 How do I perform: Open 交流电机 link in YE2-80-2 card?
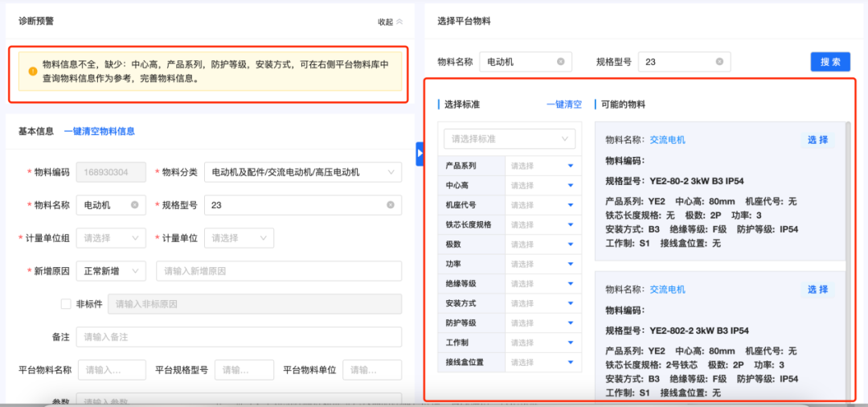pyautogui.click(x=667, y=139)
